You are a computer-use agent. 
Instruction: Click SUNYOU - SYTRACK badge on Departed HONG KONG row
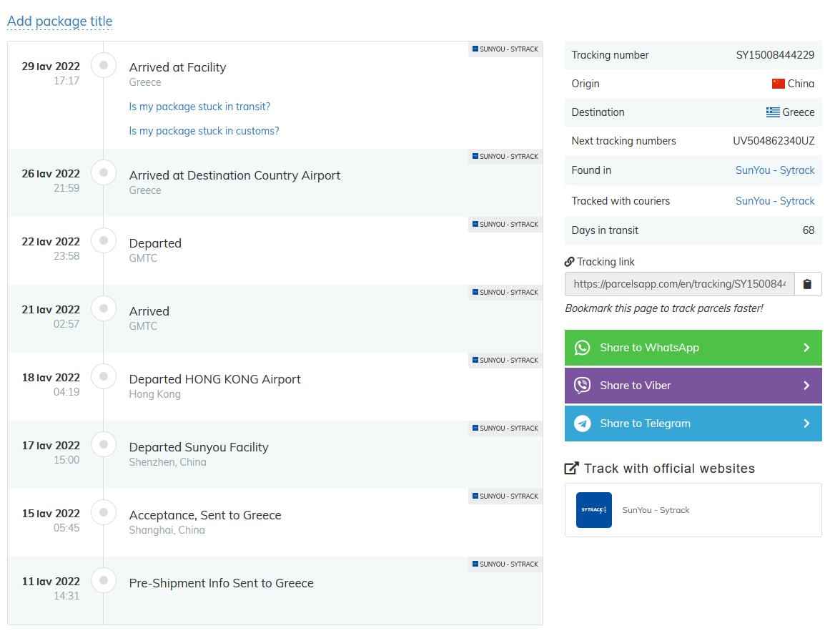coord(505,361)
